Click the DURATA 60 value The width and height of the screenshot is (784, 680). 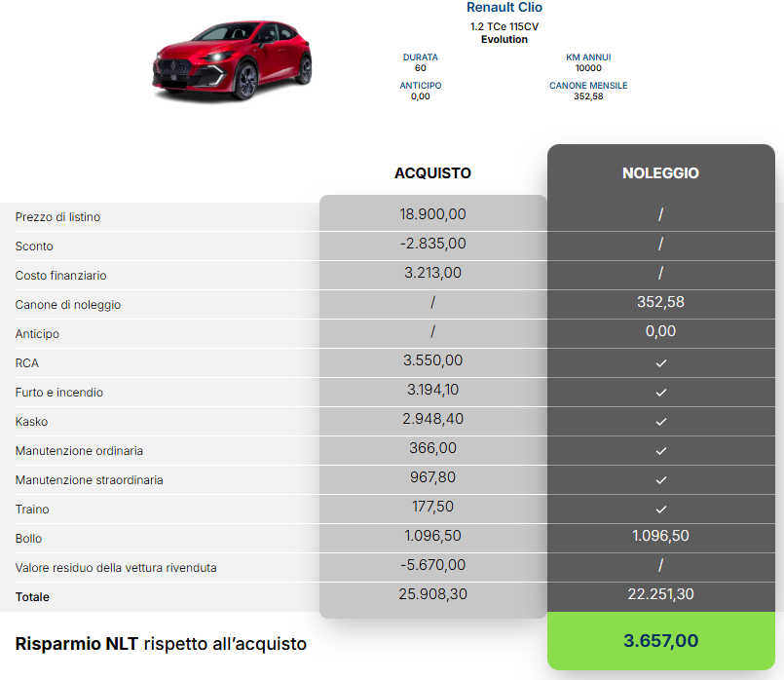[421, 68]
